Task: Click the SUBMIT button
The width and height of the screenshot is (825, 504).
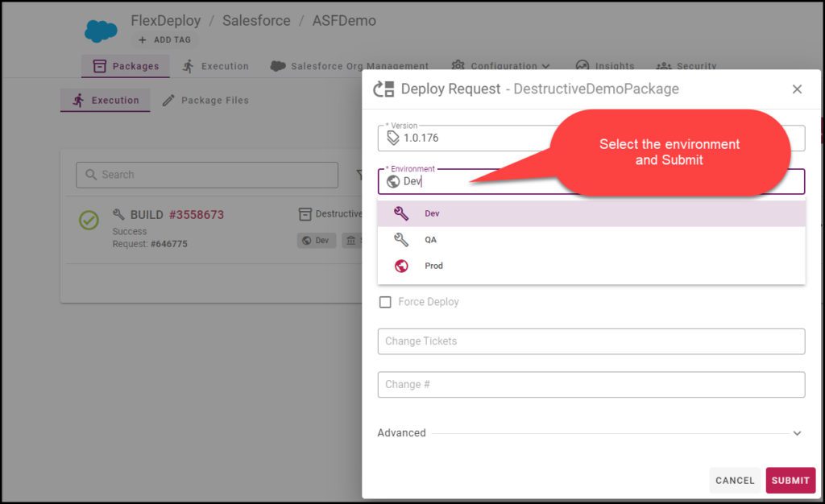Action: click(x=790, y=480)
